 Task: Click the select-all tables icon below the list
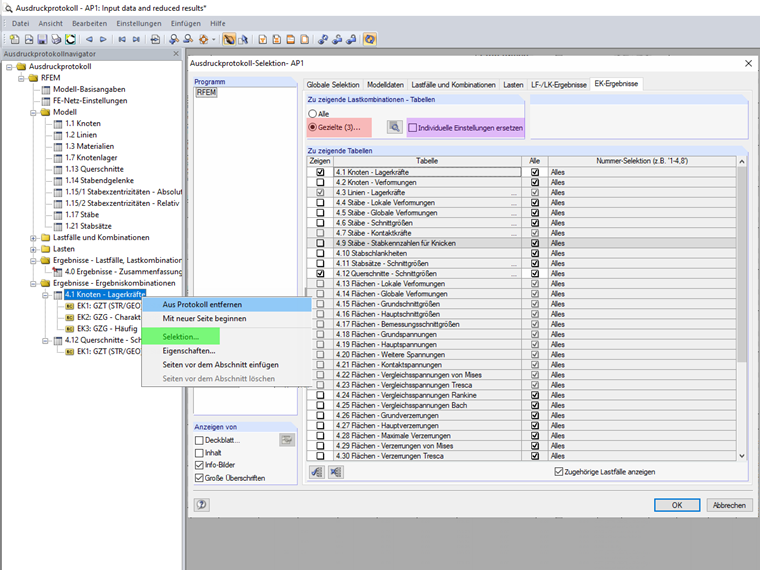coord(317,472)
